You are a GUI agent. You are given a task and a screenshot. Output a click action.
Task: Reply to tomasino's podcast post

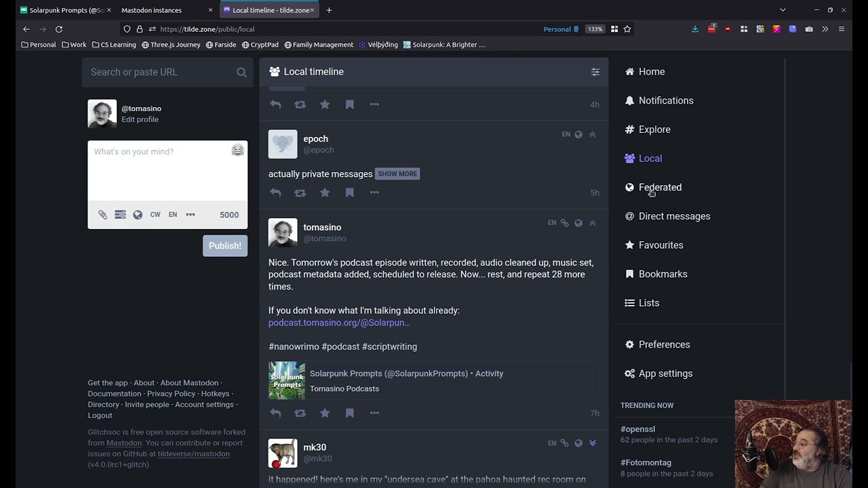tap(275, 413)
